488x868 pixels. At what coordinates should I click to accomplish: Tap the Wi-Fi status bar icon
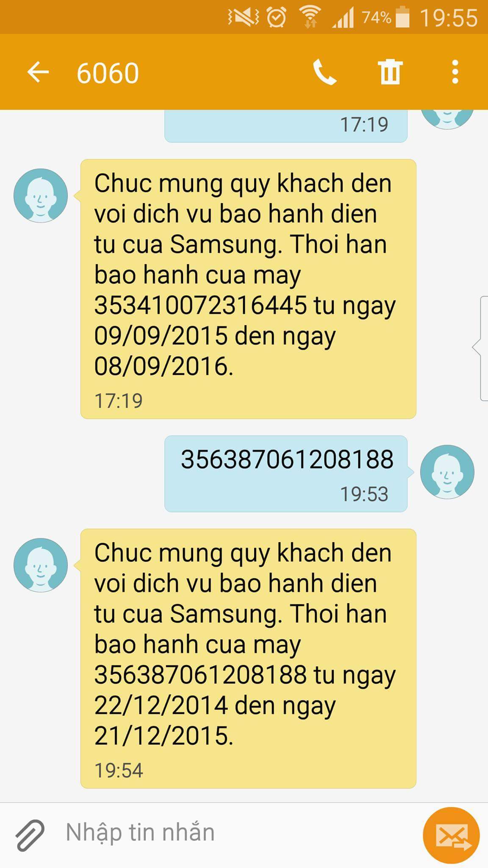(x=310, y=17)
